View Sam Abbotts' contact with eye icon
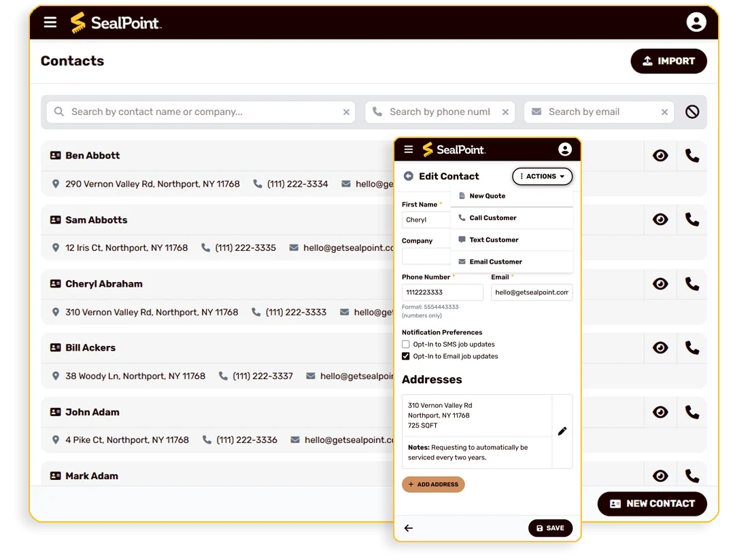 click(660, 220)
